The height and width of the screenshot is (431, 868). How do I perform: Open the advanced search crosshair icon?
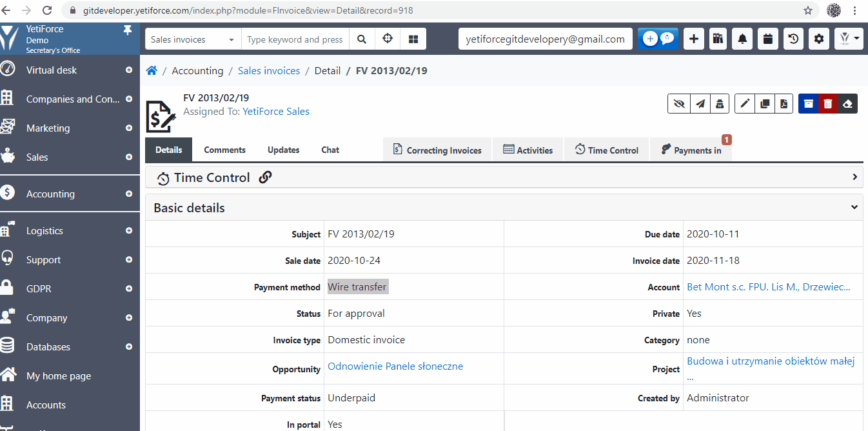click(x=388, y=39)
